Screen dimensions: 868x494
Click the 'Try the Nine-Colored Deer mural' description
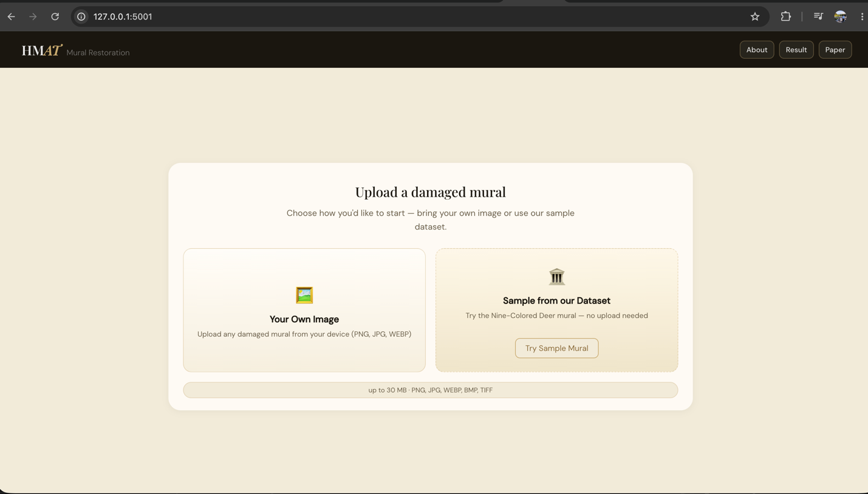click(557, 316)
